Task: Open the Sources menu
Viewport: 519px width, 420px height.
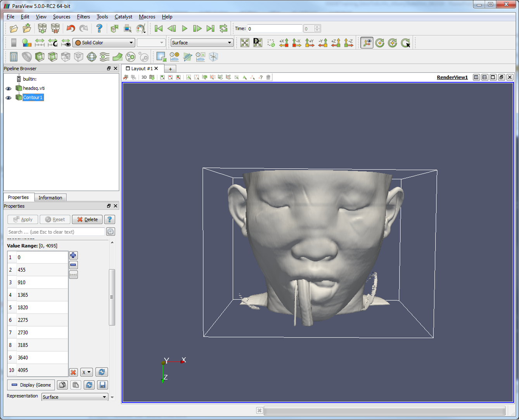Action: pyautogui.click(x=62, y=17)
